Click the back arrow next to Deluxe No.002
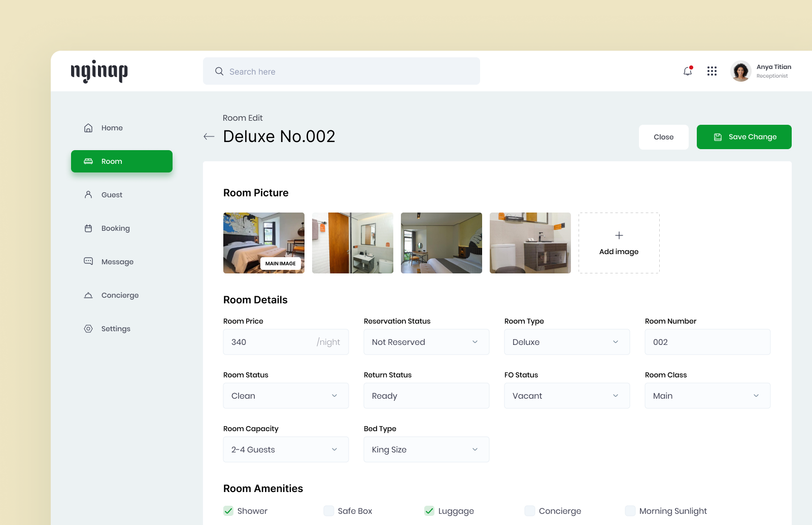Screen dimensions: 812x525 click(209, 136)
